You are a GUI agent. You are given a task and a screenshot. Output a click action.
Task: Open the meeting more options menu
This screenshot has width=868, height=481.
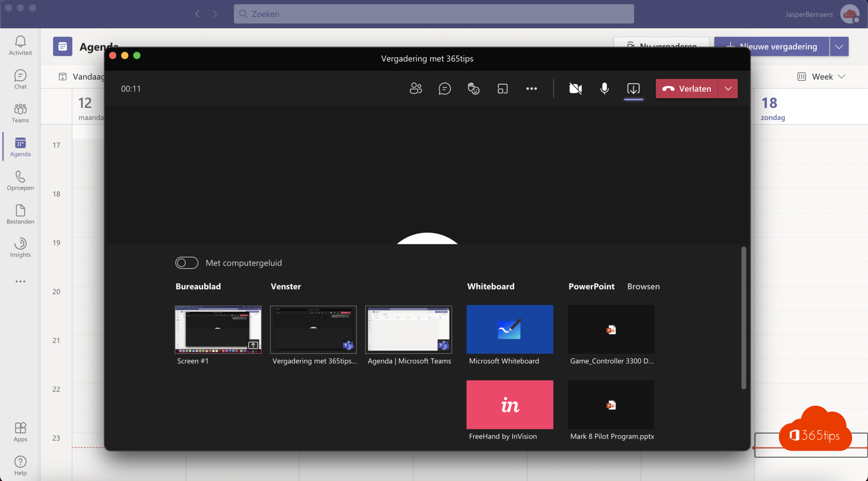(x=531, y=89)
